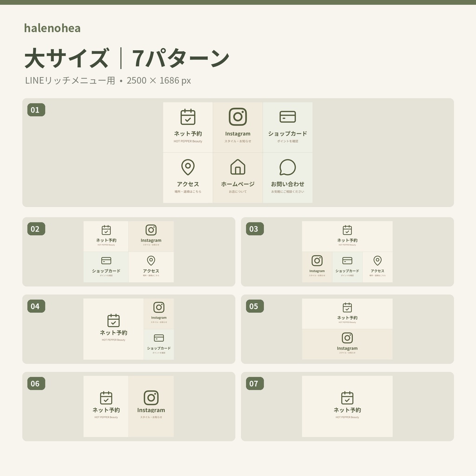The width and height of the screenshot is (476, 476).
Task: Click Instagram label in pattern 04
Action: click(159, 318)
